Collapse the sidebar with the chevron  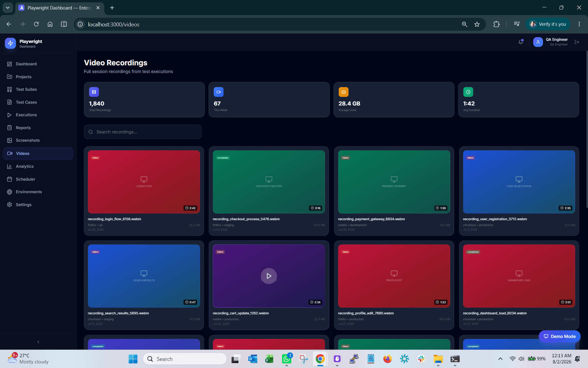coord(38,342)
